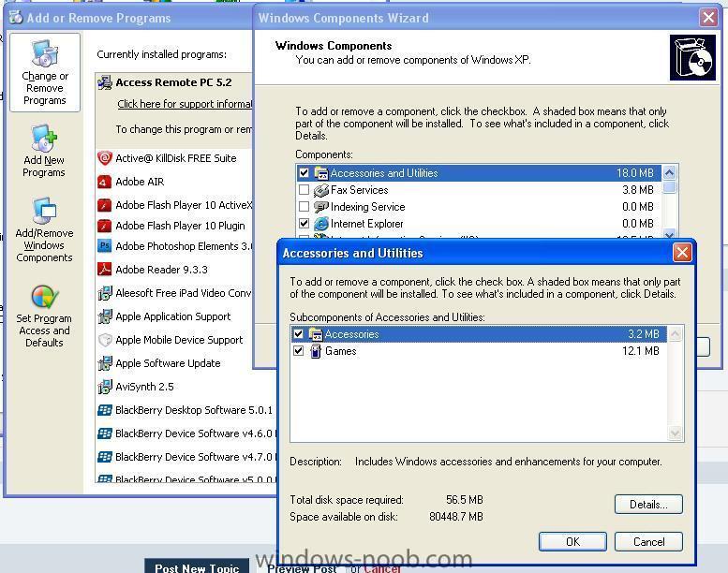
Task: Click Accessories subcomponent folder icon
Action: pyautogui.click(x=315, y=334)
